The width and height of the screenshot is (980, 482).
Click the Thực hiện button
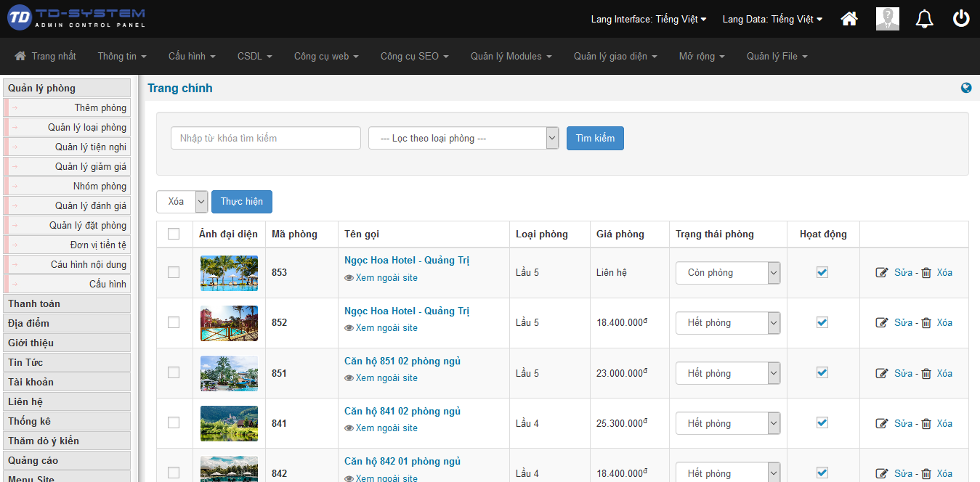click(242, 201)
